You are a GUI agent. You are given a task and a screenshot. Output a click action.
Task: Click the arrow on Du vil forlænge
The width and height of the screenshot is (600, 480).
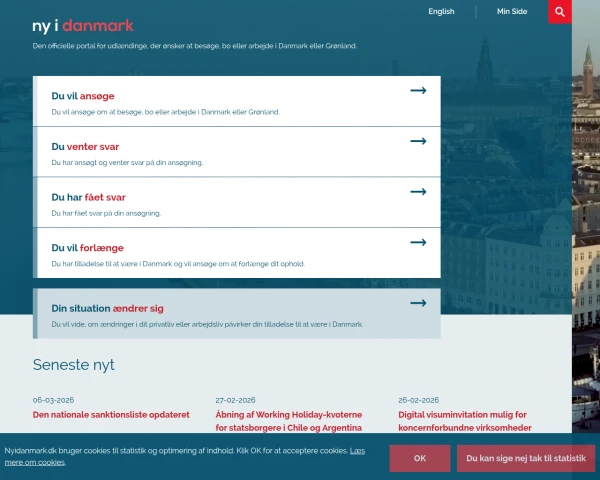click(418, 242)
